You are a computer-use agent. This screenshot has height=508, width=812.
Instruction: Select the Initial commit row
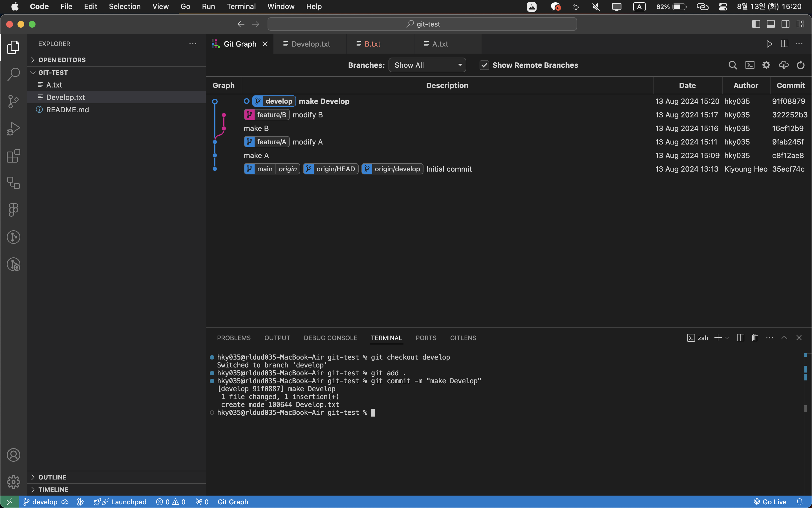(x=509, y=169)
